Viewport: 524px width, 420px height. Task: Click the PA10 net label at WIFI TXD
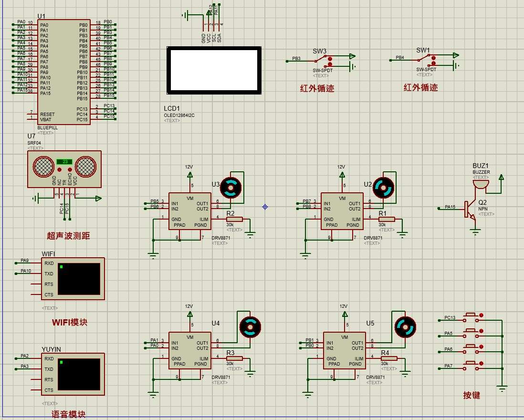[x=26, y=271]
